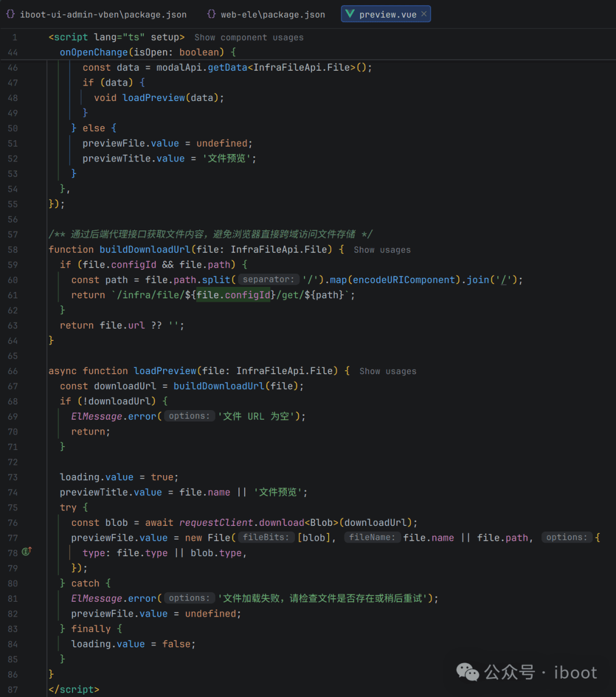Click the loadPreview(data) call on line 48

point(171,98)
